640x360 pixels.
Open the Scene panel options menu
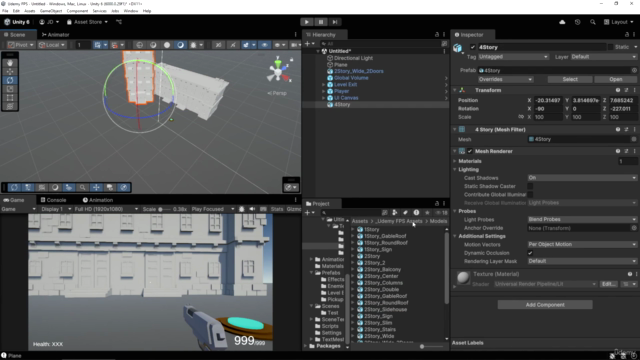click(296, 35)
